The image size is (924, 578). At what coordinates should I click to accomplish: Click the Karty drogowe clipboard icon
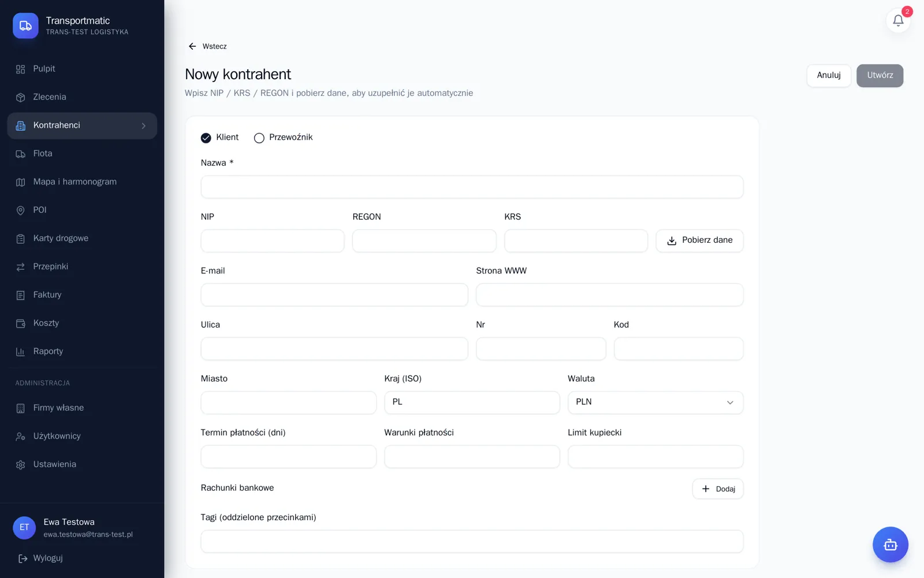click(21, 239)
